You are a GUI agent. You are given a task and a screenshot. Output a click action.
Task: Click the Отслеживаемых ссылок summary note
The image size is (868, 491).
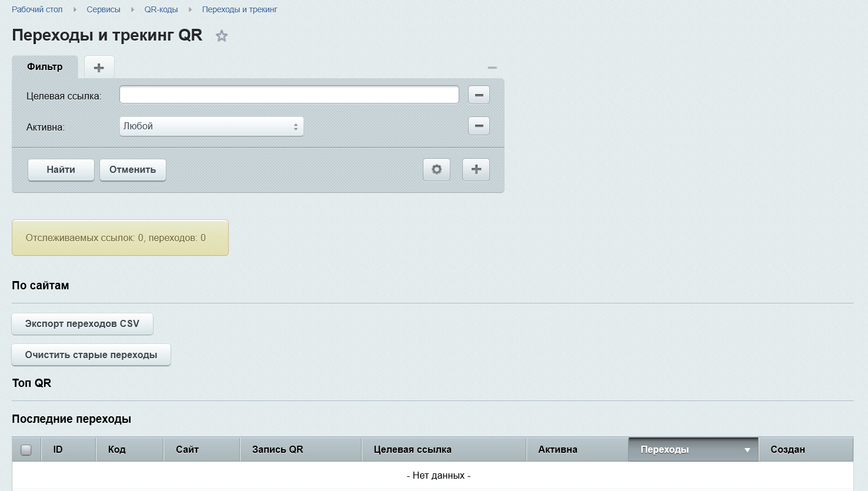(x=120, y=238)
